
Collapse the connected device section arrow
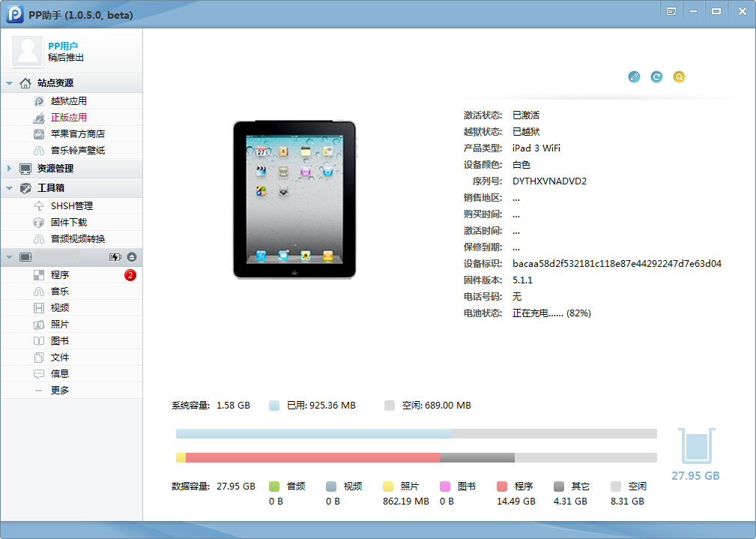(x=9, y=257)
